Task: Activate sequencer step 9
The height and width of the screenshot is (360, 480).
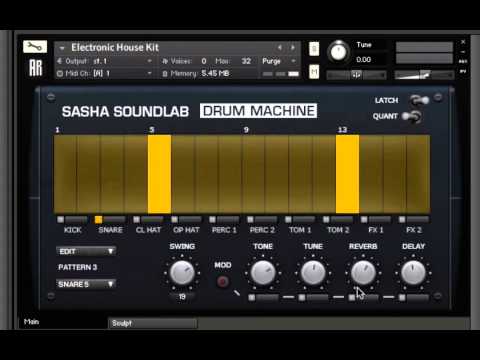Action: click(x=253, y=174)
